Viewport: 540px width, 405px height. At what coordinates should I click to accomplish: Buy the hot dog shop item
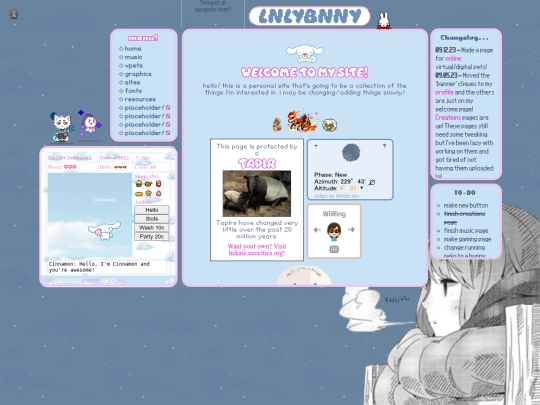[139, 194]
